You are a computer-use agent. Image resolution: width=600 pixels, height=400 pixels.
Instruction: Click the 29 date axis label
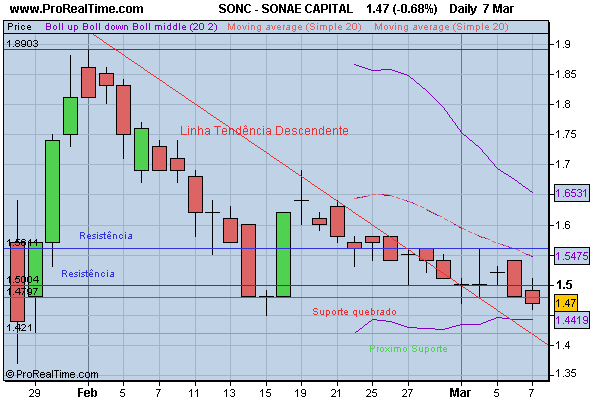tap(34, 393)
